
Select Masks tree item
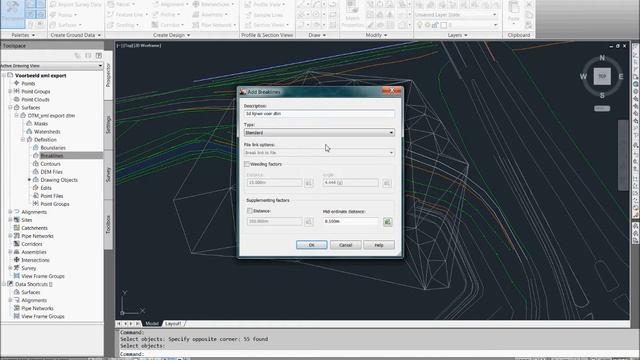point(40,124)
